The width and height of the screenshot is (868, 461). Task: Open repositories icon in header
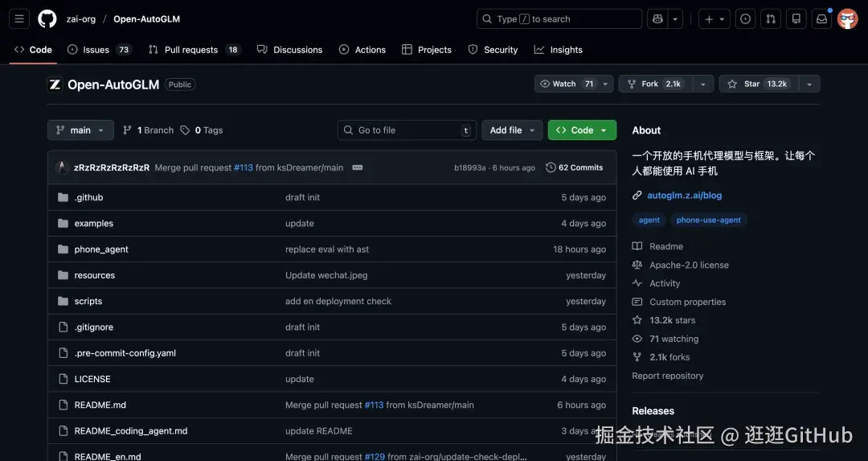tap(796, 19)
